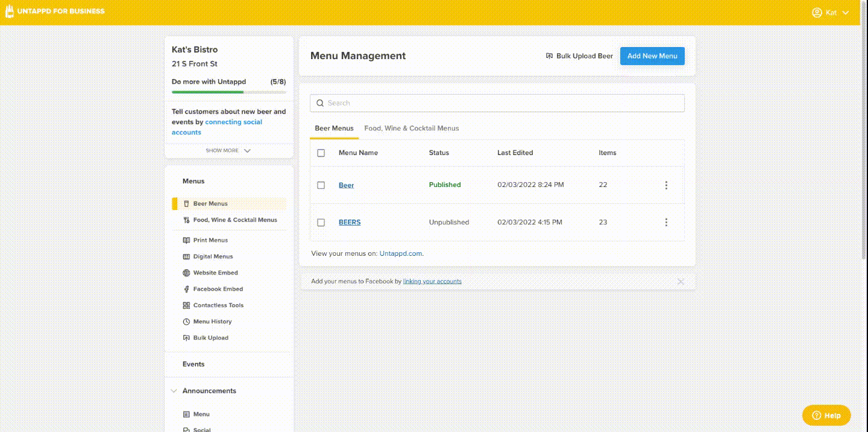Select Beer Menus in the sidebar
Screen dimensions: 868x432
[x=229, y=204]
